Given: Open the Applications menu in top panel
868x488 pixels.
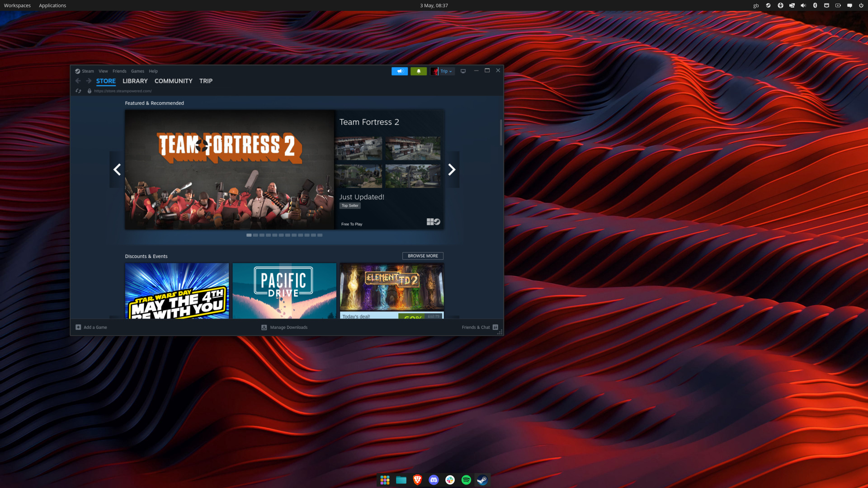Looking at the screenshot, I should pyautogui.click(x=52, y=5).
